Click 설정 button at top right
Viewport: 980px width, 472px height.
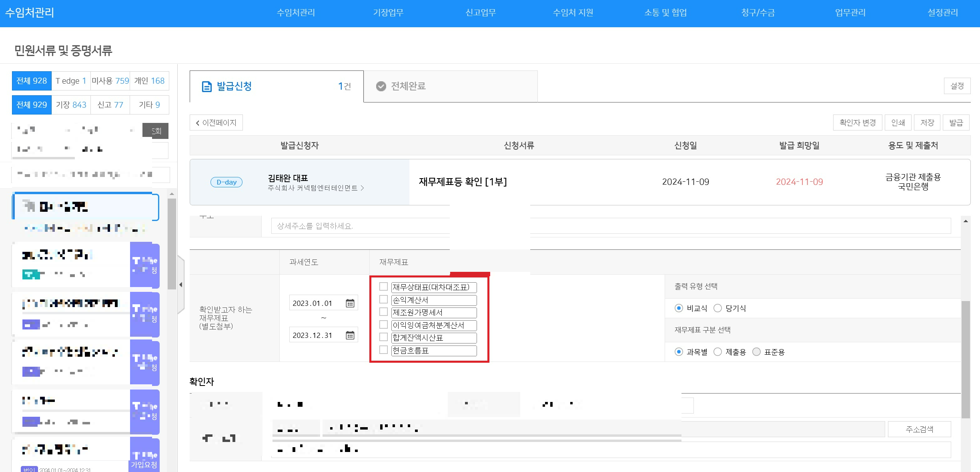pos(957,86)
